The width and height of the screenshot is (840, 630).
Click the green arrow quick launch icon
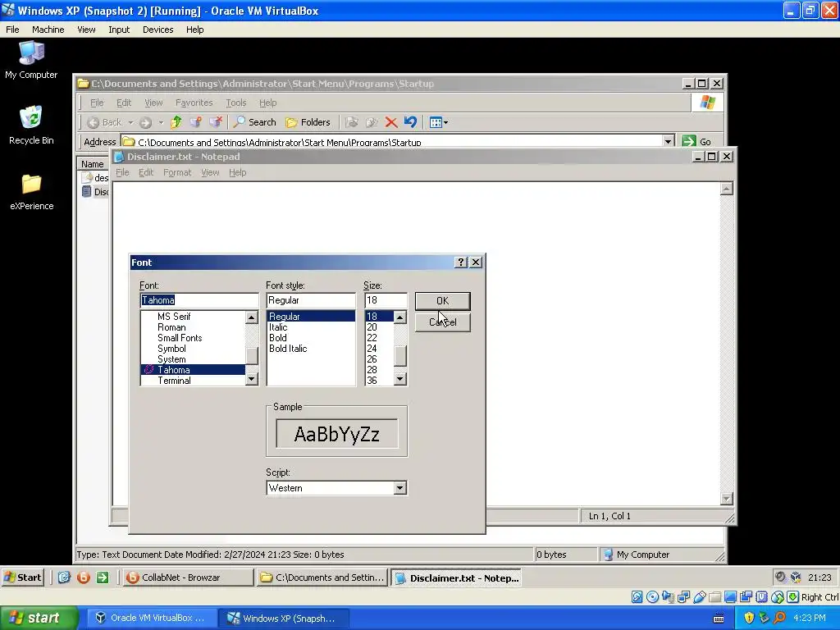(x=103, y=577)
